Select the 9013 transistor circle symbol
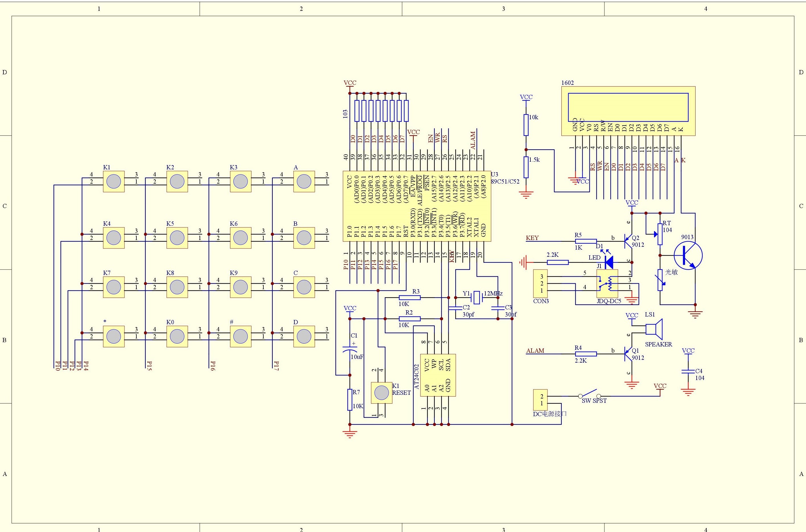This screenshot has width=806, height=532. click(x=688, y=256)
